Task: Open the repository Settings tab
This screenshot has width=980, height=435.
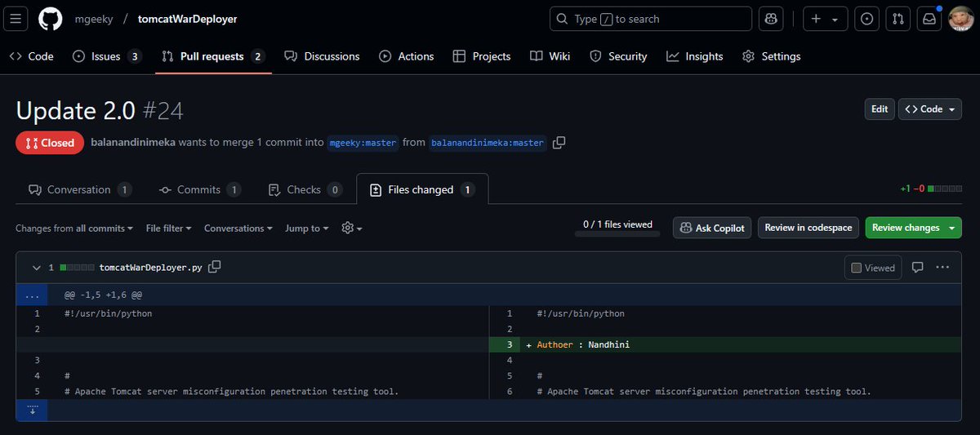Action: click(x=772, y=56)
